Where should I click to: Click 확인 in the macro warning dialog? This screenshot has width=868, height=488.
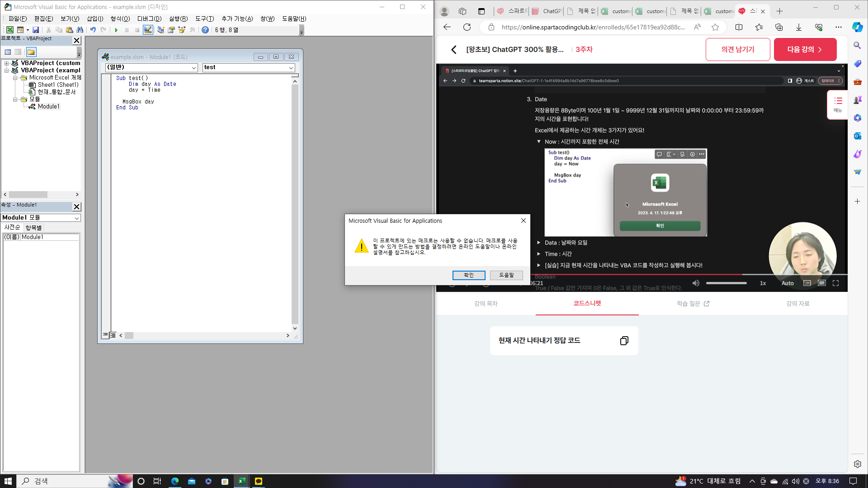coord(469,275)
